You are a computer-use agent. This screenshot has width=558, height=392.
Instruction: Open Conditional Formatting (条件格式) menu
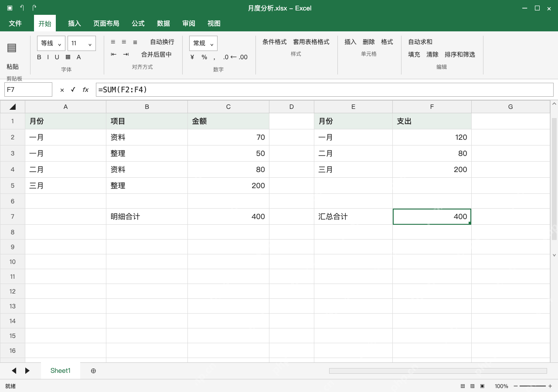coord(275,42)
